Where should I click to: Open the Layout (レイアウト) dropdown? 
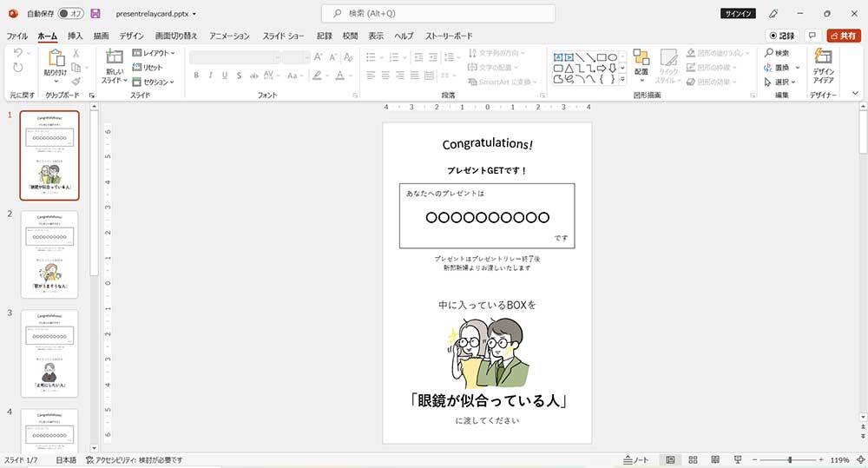coord(154,53)
